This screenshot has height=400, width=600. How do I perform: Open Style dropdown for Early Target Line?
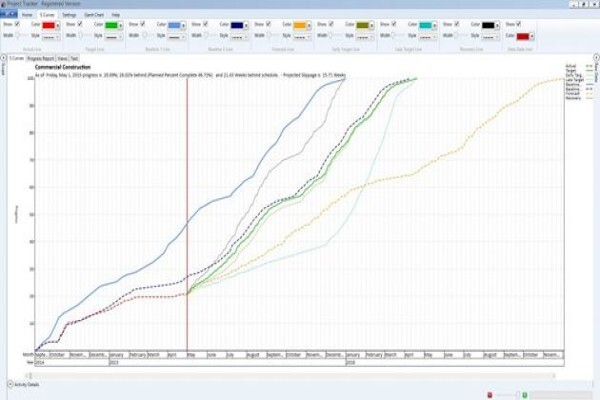(x=365, y=37)
